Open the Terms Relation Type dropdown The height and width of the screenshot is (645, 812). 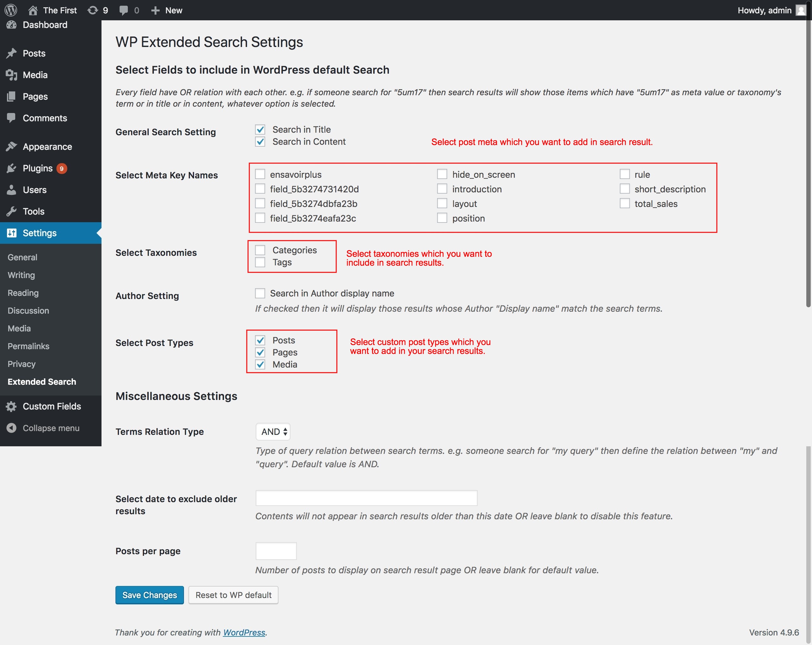click(x=273, y=432)
